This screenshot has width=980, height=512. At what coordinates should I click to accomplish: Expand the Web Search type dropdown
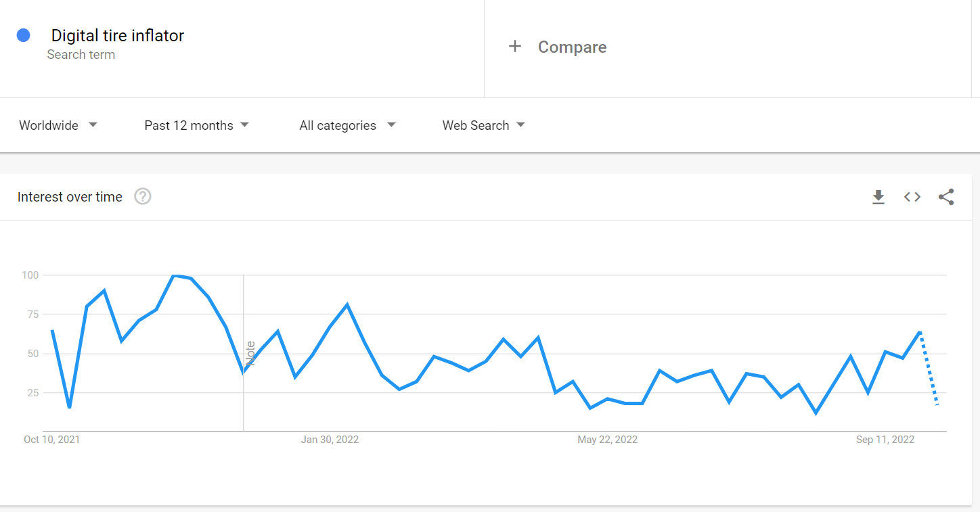(484, 125)
